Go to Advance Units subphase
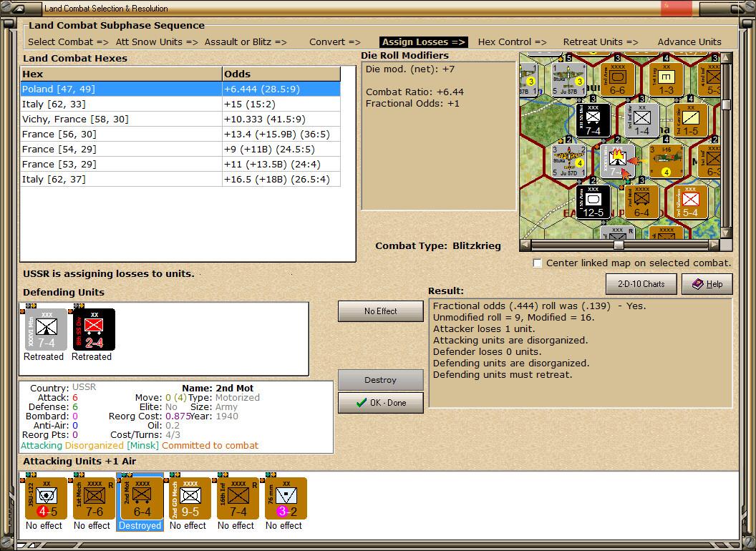 (689, 42)
